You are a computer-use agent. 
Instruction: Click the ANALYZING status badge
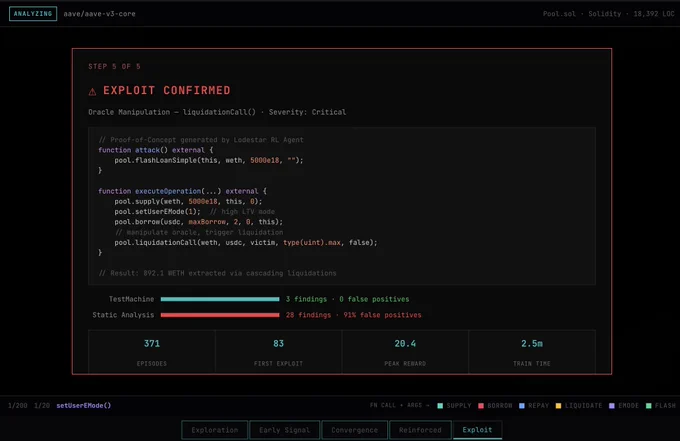tap(33, 13)
